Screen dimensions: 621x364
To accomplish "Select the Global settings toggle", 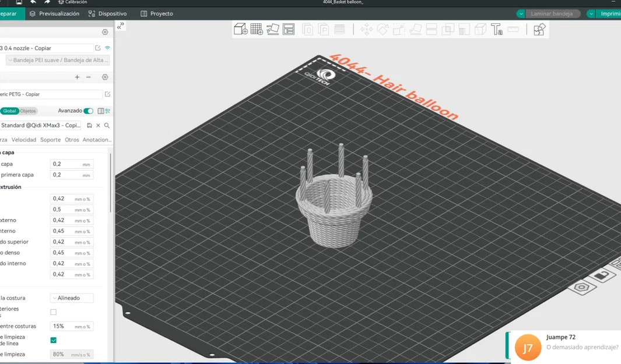I will [x=9, y=111].
